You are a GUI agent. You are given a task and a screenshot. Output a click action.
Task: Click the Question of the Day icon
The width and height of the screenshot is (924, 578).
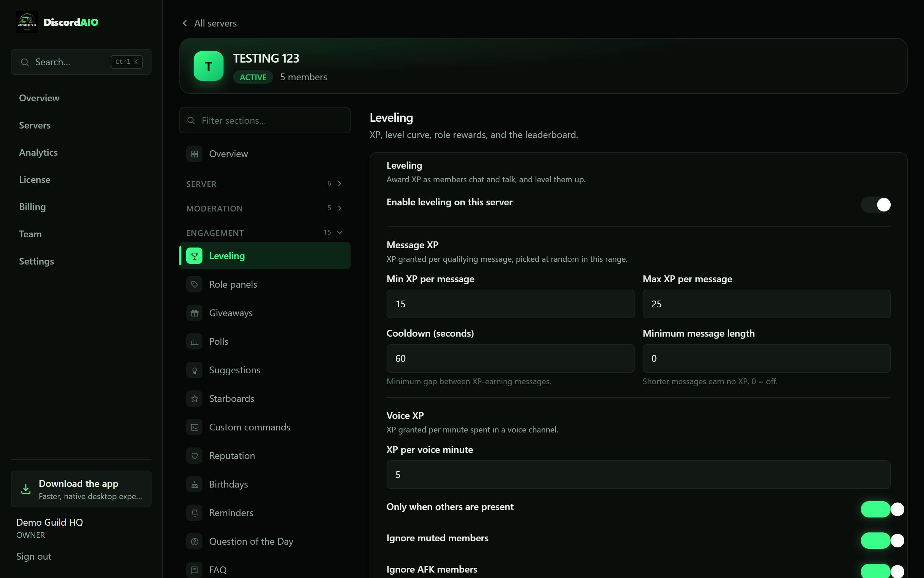coord(194,541)
